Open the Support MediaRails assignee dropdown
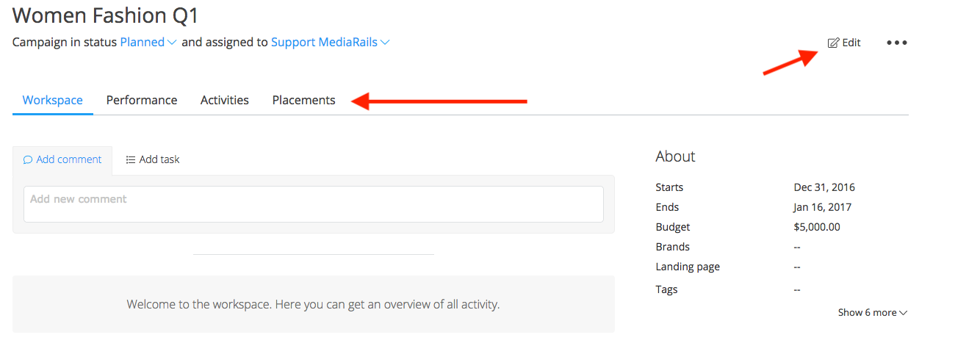Screen dimensions: 980x357 click(330, 43)
